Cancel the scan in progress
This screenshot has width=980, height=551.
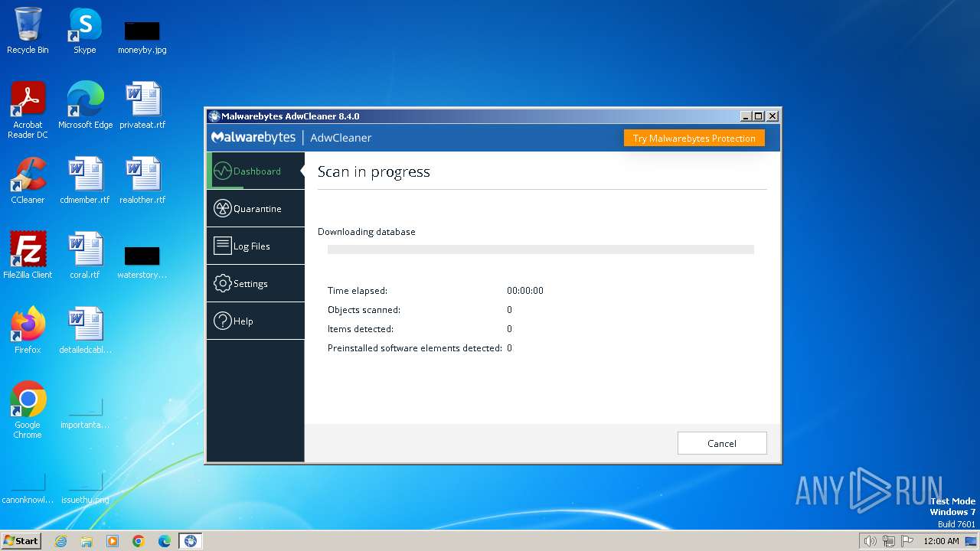[x=722, y=443]
